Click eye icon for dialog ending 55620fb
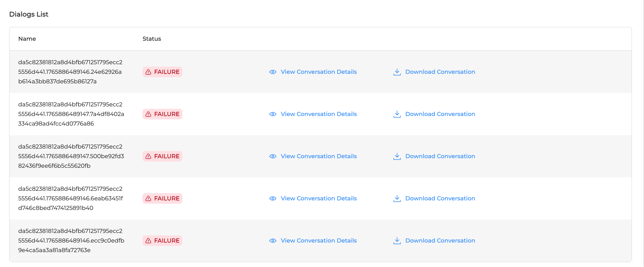 tap(273, 156)
